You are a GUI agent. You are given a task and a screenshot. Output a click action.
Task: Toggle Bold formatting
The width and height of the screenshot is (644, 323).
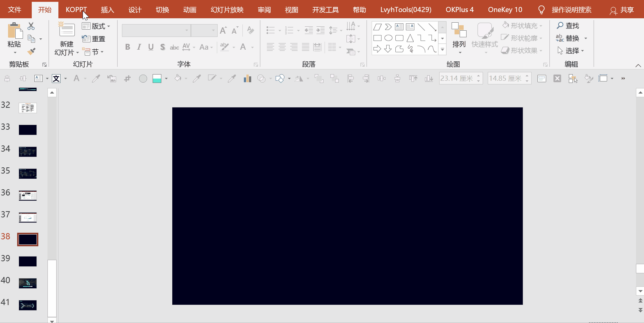click(127, 47)
